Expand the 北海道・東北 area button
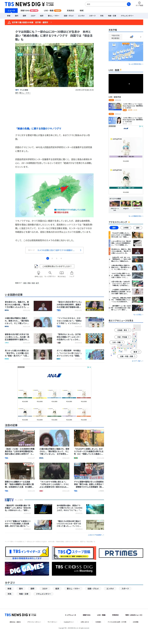Screen dimensions: 148x644 (122, 330)
